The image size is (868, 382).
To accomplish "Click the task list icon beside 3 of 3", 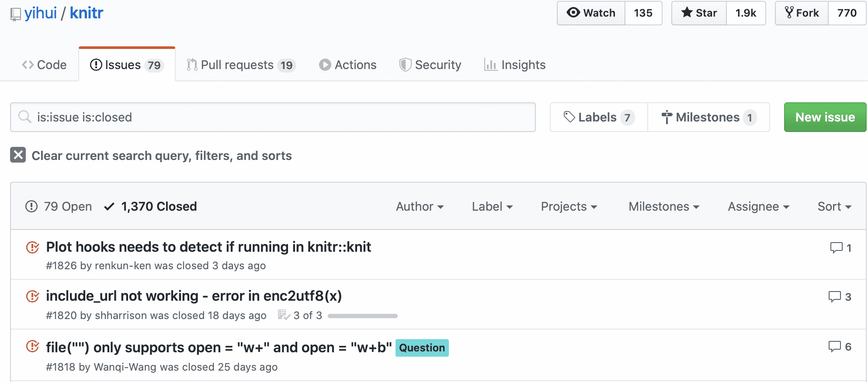I will coord(284,315).
